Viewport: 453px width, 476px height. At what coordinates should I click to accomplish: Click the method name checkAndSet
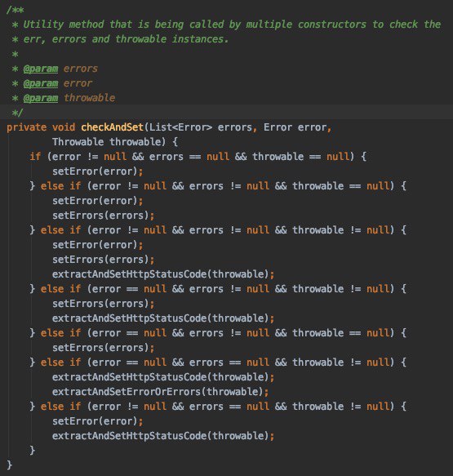[112, 127]
